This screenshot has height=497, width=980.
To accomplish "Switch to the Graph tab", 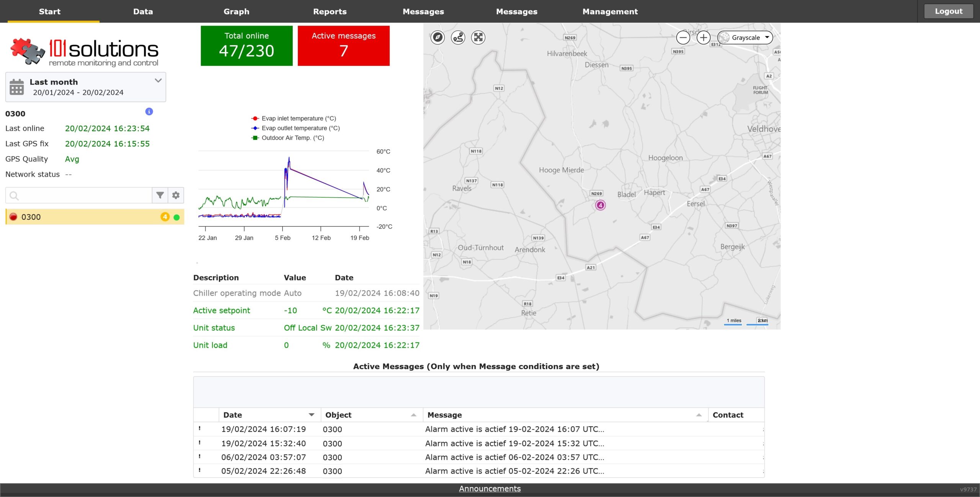I will (236, 11).
